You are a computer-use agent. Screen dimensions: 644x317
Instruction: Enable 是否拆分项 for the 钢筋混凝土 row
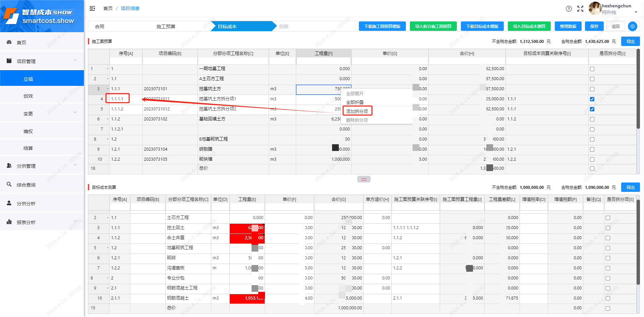[607, 298]
